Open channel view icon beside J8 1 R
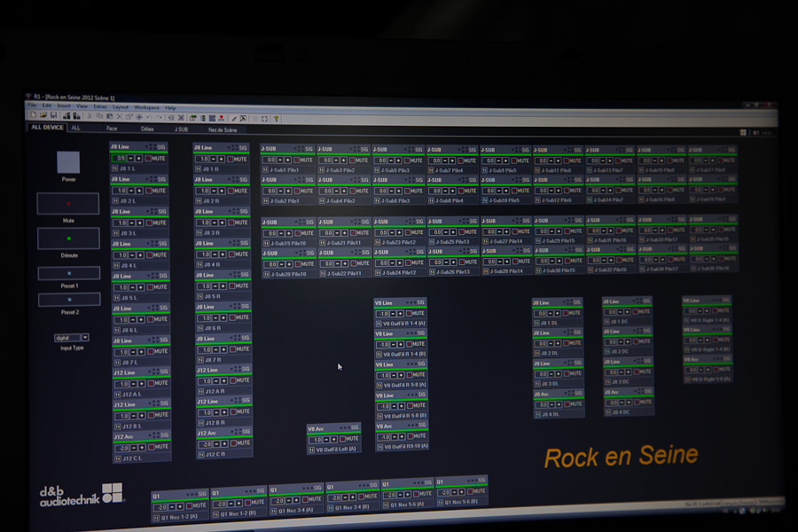This screenshot has height=532, width=798. click(199, 169)
